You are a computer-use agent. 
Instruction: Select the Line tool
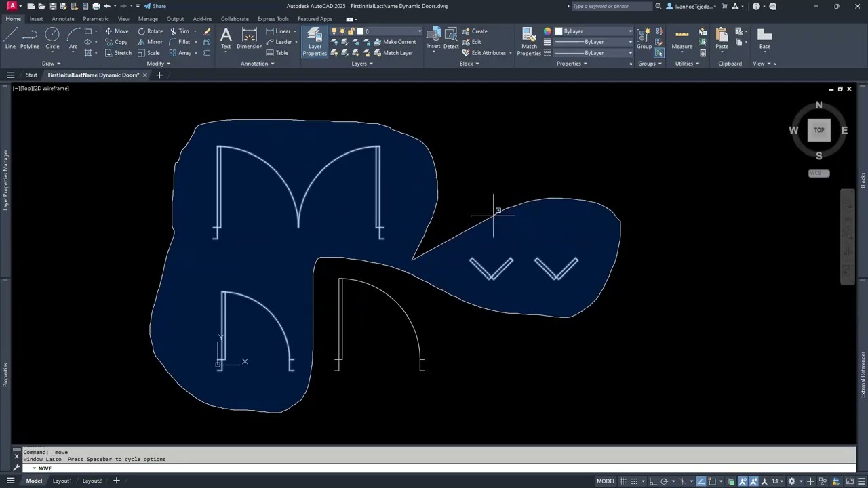point(10,38)
